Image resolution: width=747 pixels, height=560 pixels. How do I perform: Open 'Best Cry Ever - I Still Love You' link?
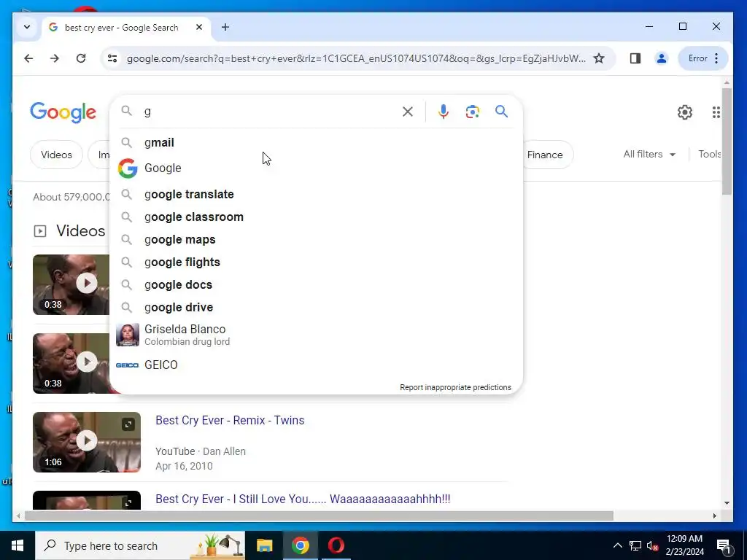[x=303, y=499]
